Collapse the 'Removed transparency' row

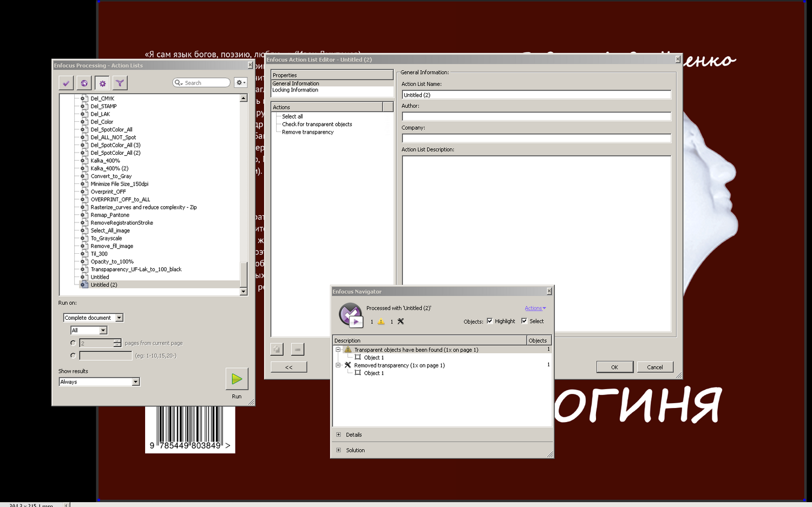338,365
